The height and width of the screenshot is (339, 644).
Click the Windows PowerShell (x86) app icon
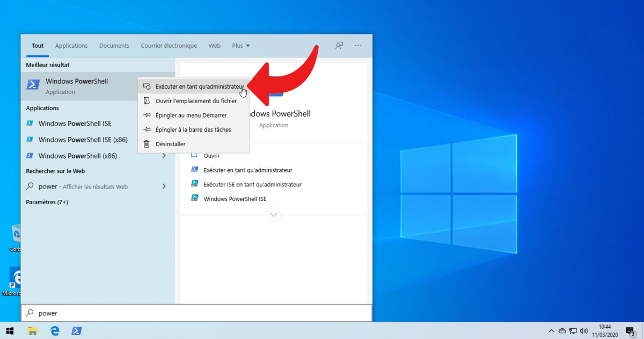point(30,156)
